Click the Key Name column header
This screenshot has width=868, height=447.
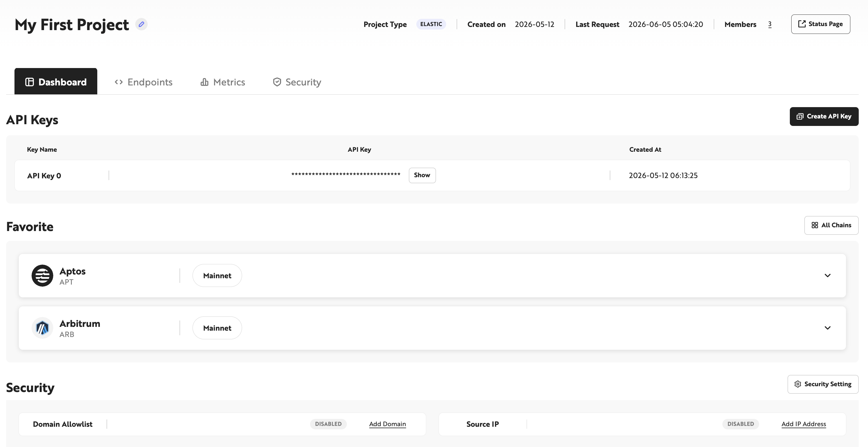(42, 150)
